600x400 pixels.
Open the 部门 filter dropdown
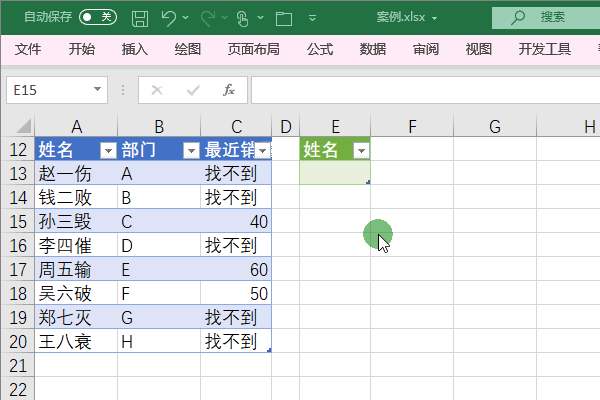pos(191,150)
